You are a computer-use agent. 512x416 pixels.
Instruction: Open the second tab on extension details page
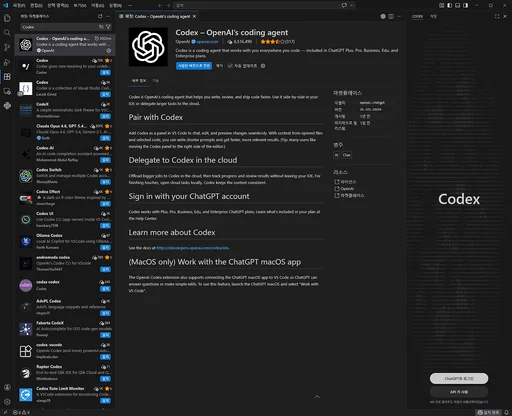coord(156,81)
